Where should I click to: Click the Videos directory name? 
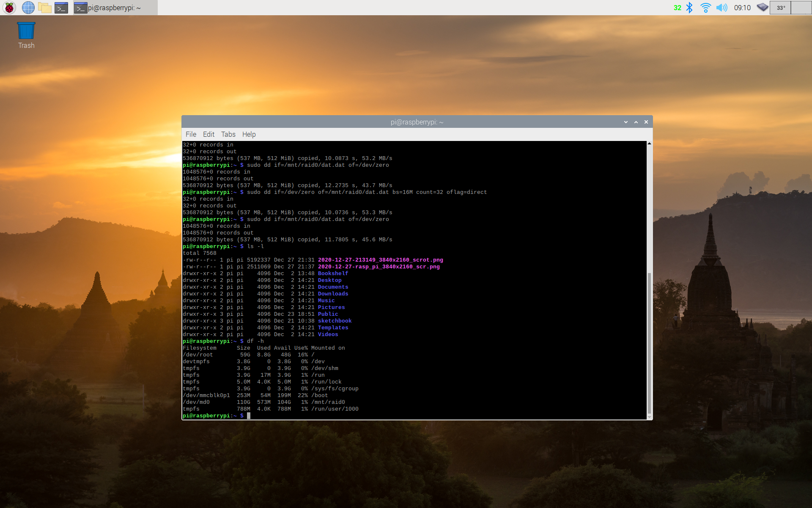[x=328, y=334]
